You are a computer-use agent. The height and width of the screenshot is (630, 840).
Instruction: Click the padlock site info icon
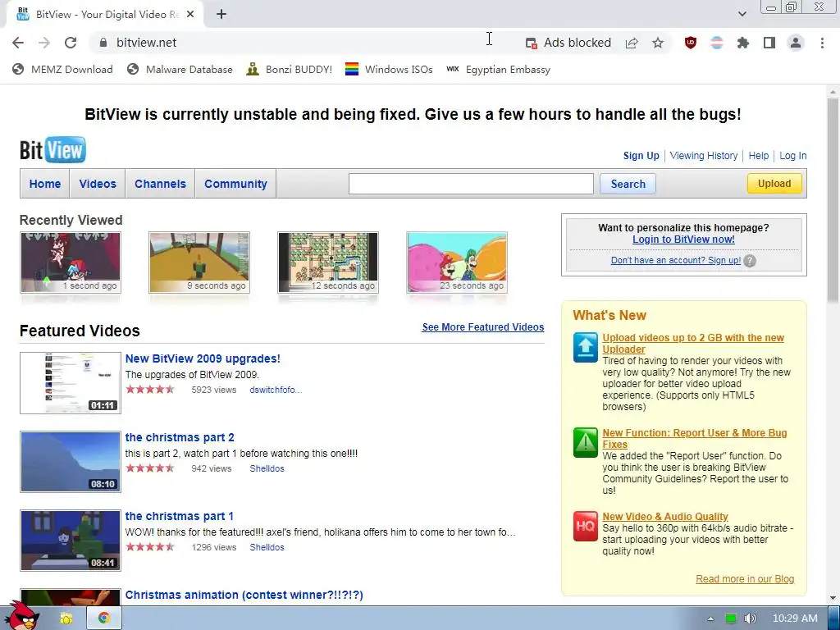pyautogui.click(x=103, y=43)
